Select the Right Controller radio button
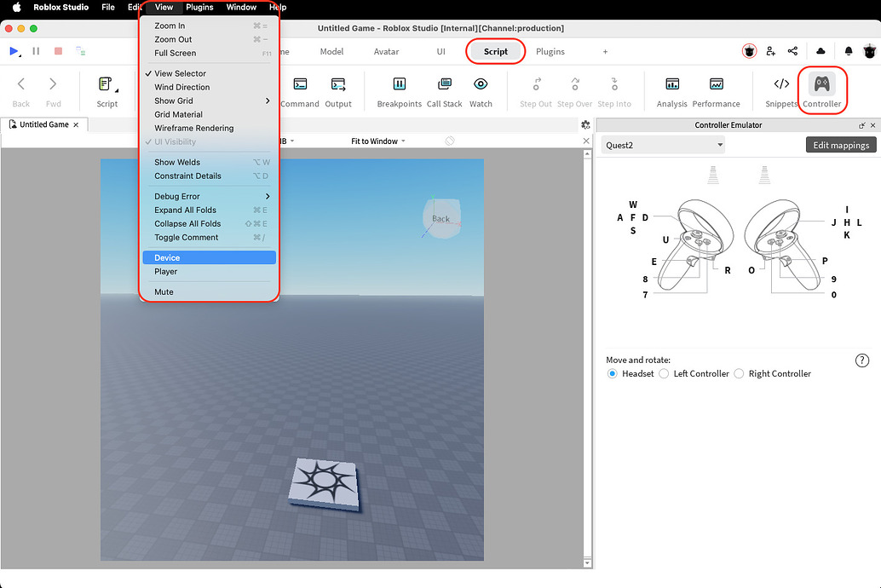The width and height of the screenshot is (881, 588). (x=739, y=373)
